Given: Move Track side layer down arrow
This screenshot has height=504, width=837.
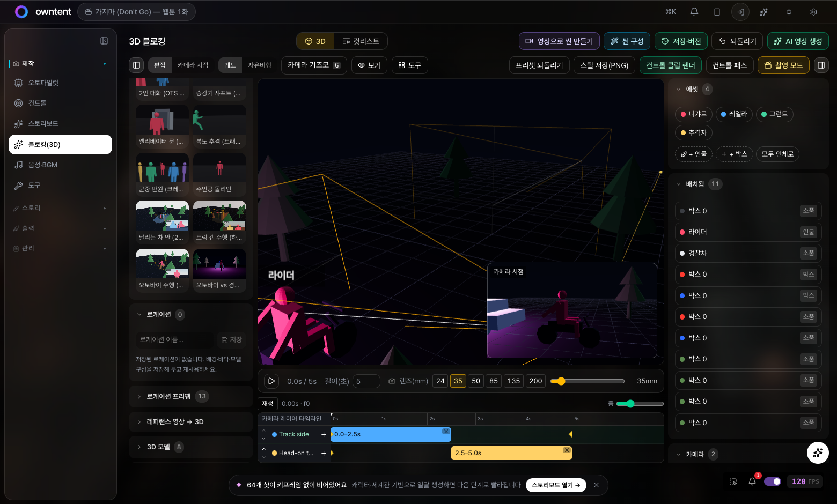Looking at the screenshot, I should point(263,438).
